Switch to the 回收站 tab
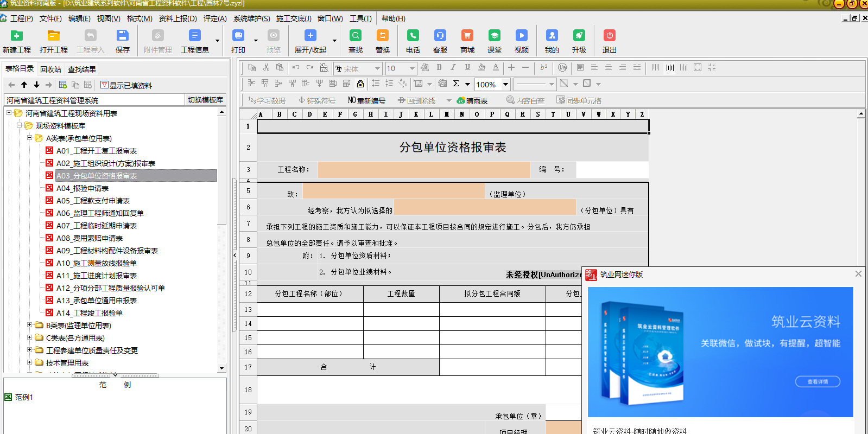Viewport: 868px width, 434px height. pyautogui.click(x=50, y=69)
